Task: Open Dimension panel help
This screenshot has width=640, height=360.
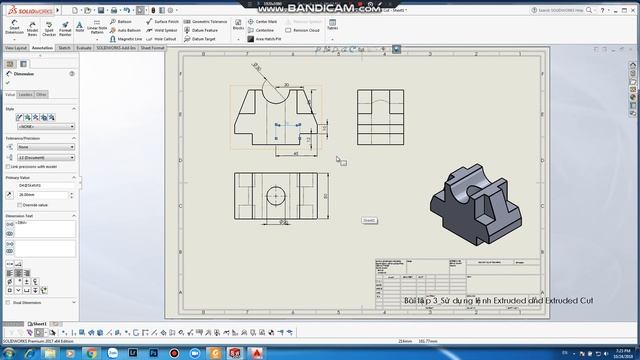Action: point(72,74)
